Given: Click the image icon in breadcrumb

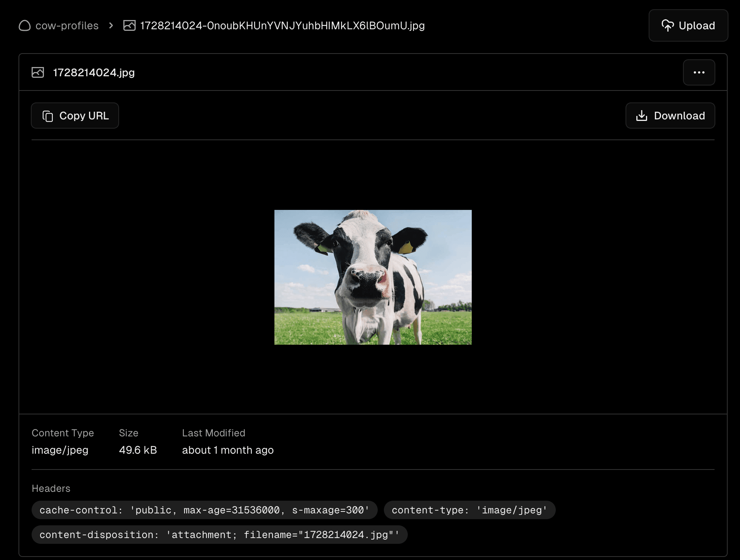Looking at the screenshot, I should 129,26.
